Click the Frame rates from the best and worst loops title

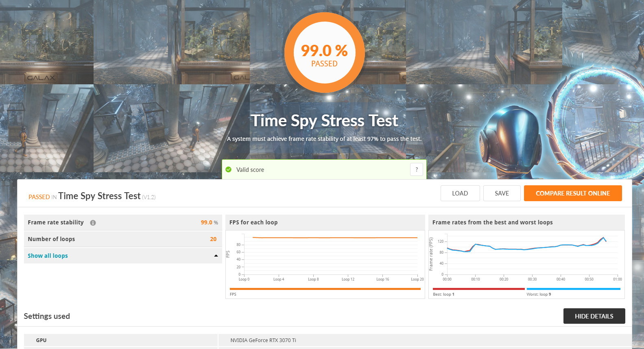click(x=492, y=222)
